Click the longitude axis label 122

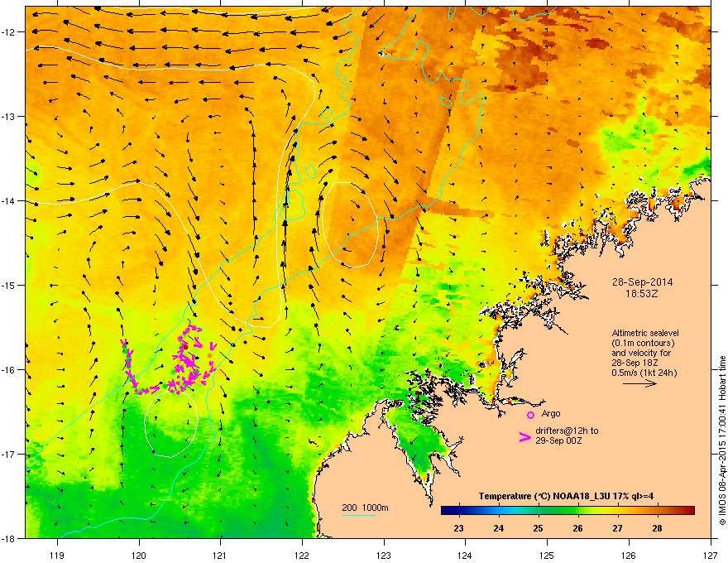pos(302,555)
